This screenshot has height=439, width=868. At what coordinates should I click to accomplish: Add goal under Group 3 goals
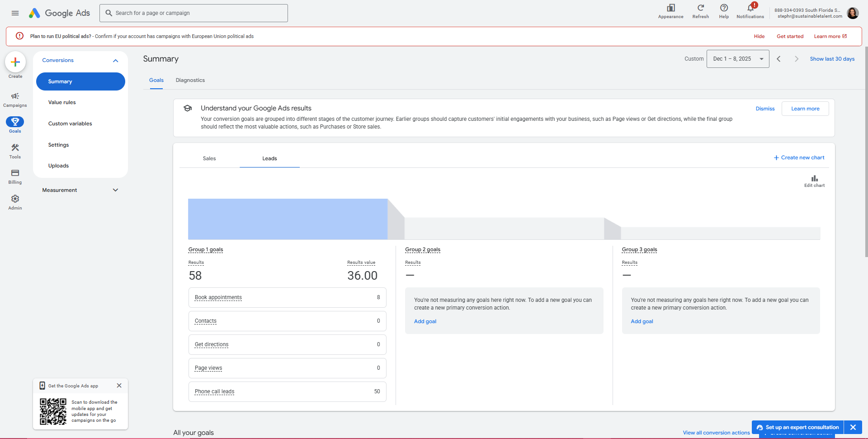[x=642, y=321]
